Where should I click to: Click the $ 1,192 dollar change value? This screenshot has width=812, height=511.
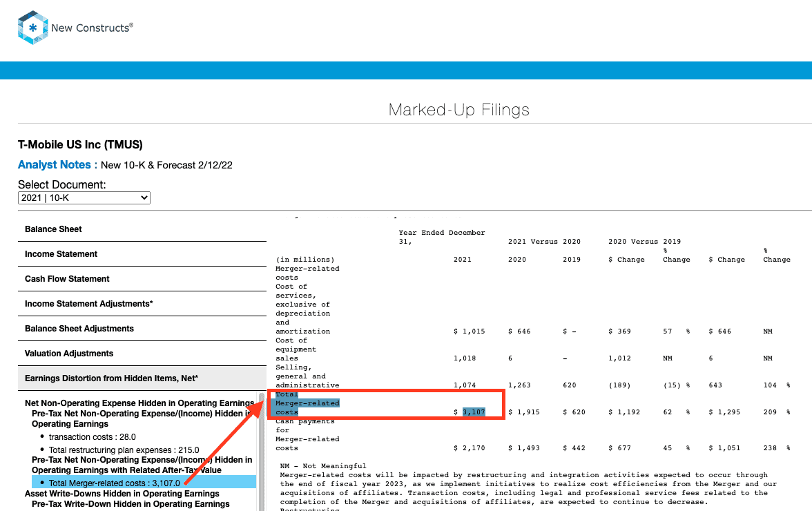coord(624,412)
